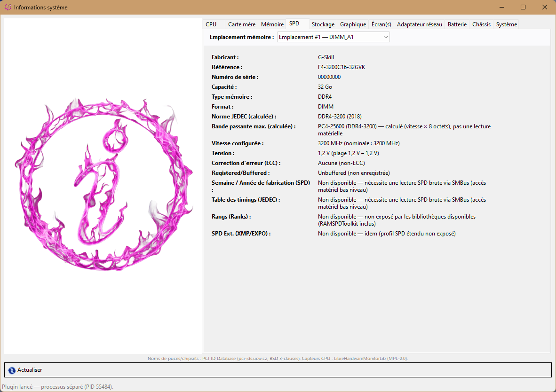Click the Correction d'erreur (ECC) label

coord(246,163)
